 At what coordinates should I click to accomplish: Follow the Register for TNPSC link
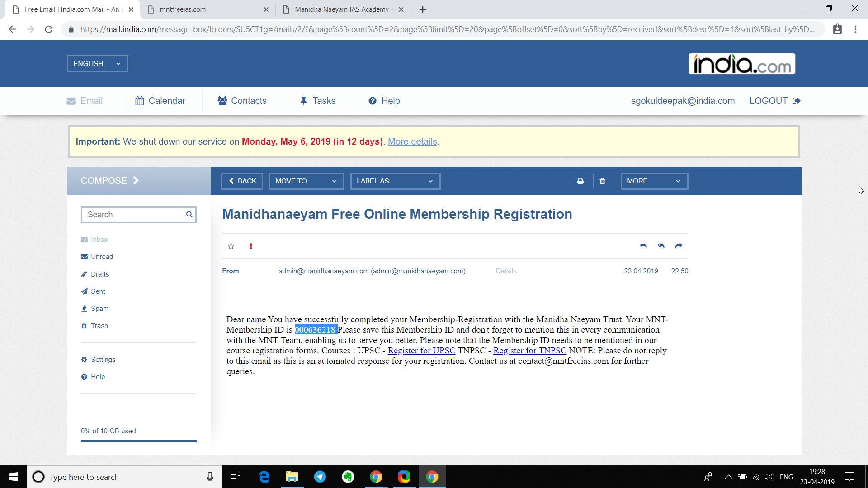pyautogui.click(x=529, y=351)
